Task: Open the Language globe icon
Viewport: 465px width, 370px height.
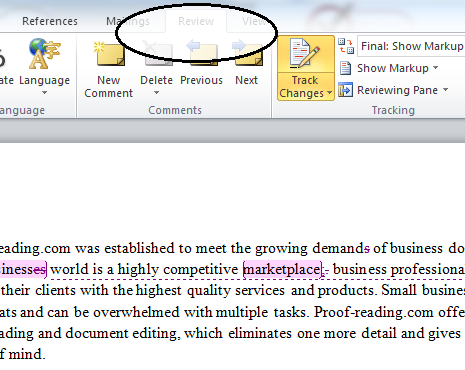Action: (x=44, y=53)
